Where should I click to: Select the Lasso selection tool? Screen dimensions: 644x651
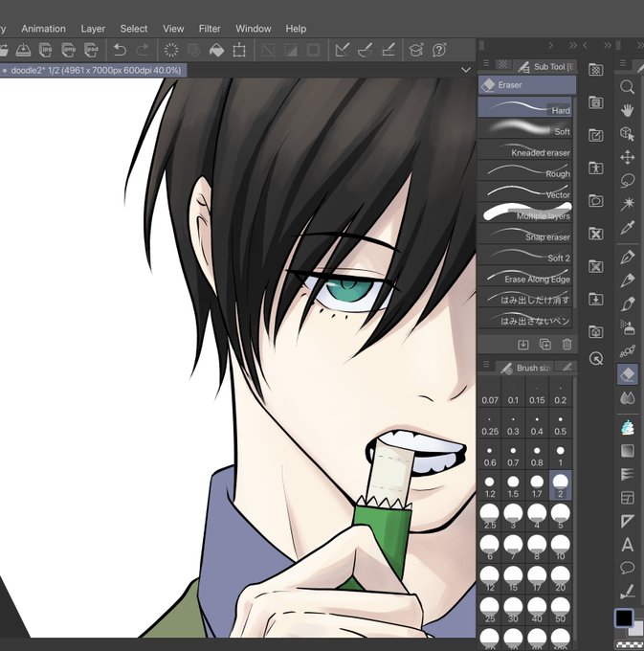click(x=628, y=181)
